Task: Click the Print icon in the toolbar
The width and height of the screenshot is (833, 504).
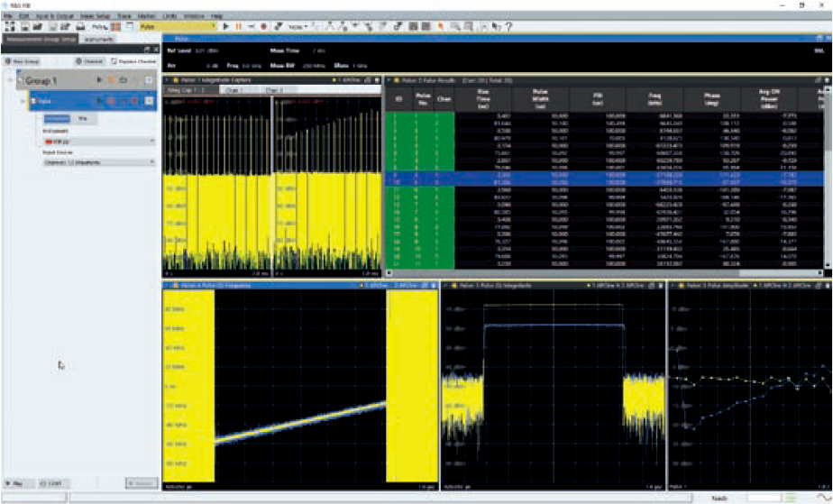Action: point(79,28)
